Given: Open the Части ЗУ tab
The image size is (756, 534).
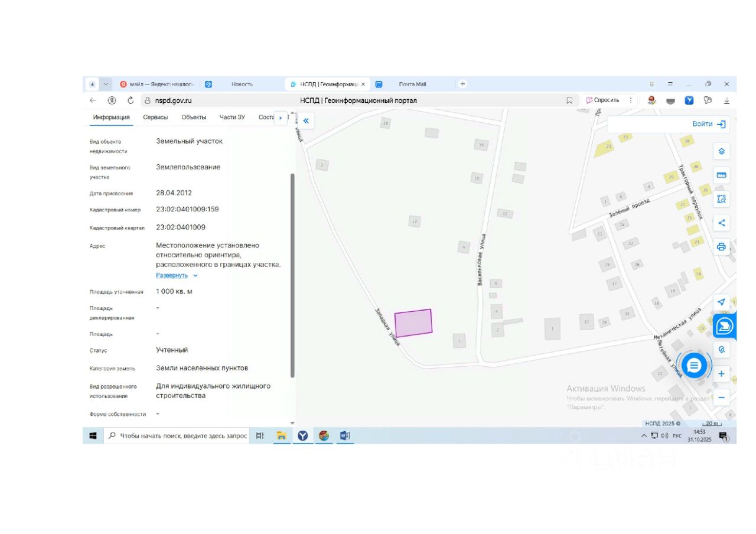Looking at the screenshot, I should 232,117.
